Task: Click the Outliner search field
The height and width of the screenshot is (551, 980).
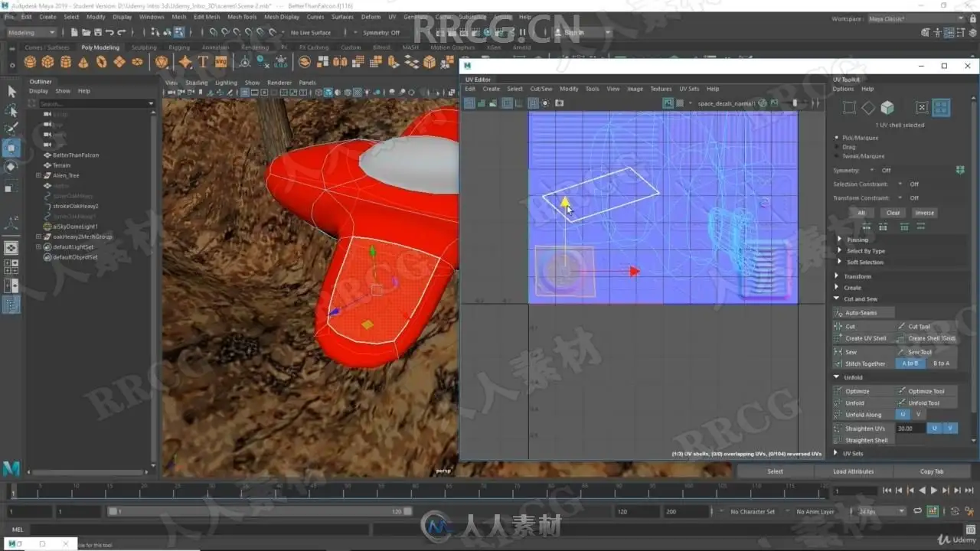Action: [x=92, y=103]
